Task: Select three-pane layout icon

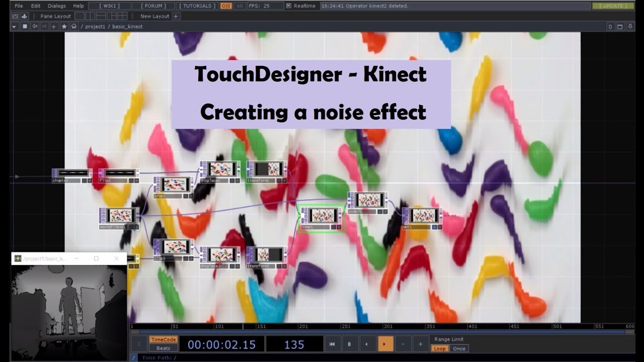Action: [112, 16]
